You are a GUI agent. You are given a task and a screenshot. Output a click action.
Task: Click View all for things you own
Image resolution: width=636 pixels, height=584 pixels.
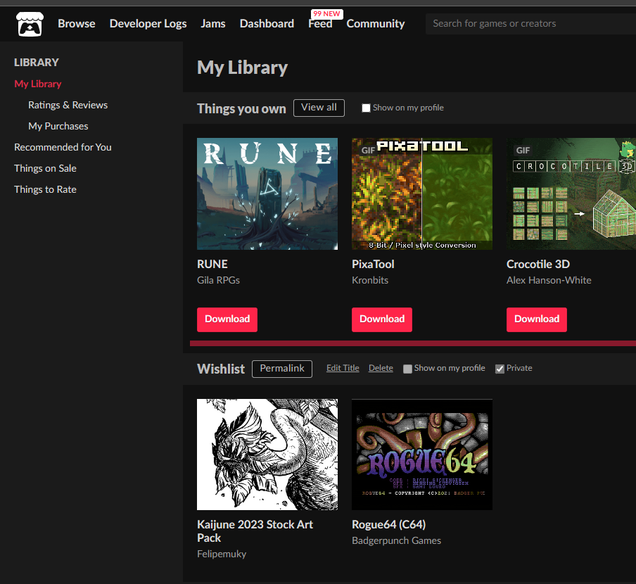click(x=319, y=108)
